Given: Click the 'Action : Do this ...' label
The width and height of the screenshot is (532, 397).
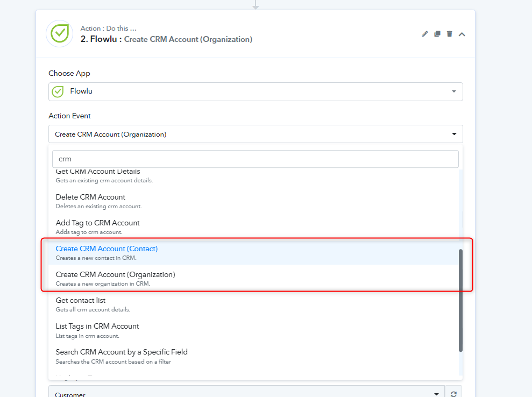Looking at the screenshot, I should [108, 29].
